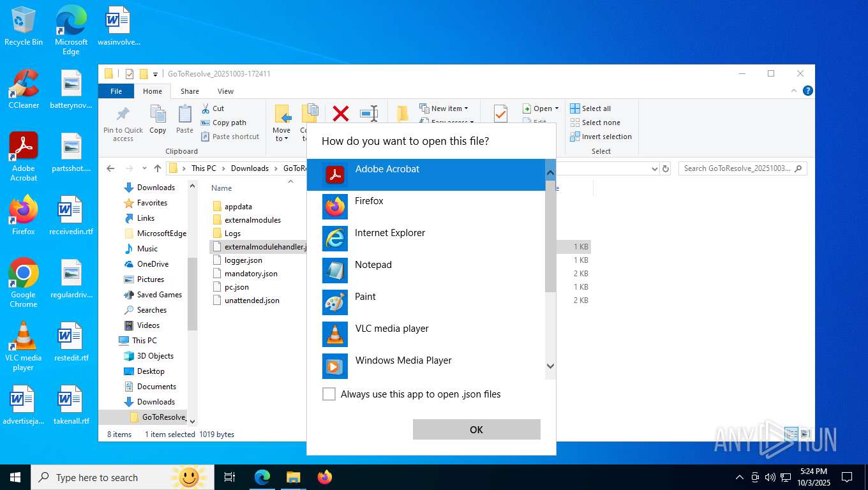Select the mandatory.json file

point(251,274)
